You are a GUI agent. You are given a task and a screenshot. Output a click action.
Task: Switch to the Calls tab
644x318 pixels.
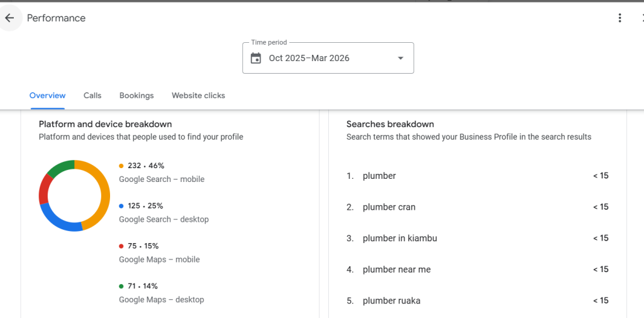92,96
